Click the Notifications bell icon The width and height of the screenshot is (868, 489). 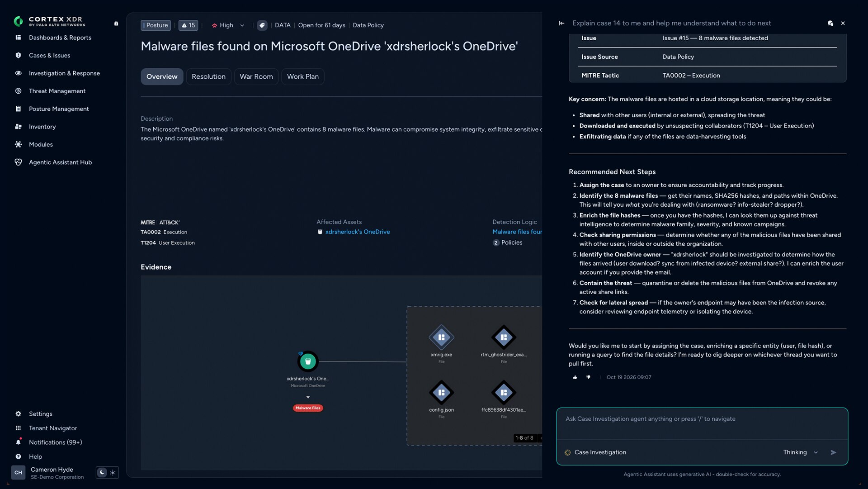[18, 442]
